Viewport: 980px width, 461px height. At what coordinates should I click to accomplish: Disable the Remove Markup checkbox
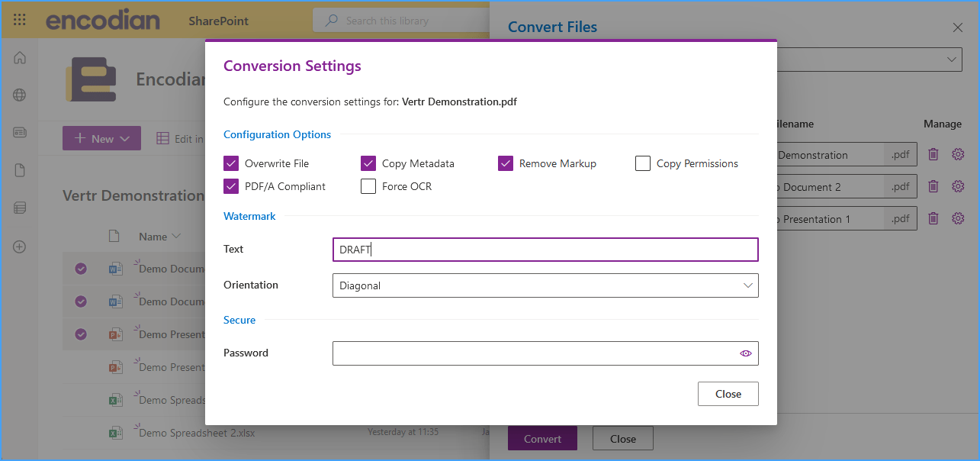pos(504,163)
